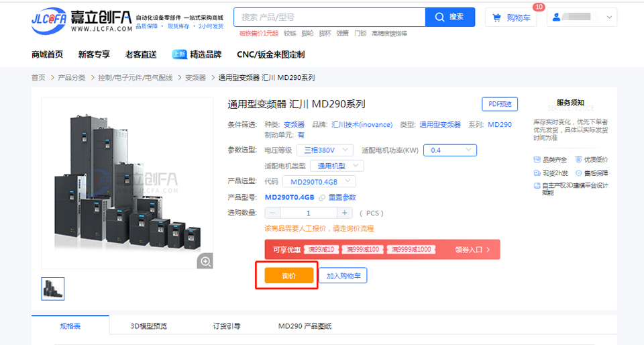Click the 磁铁售价1元起 hot search link

click(x=259, y=34)
